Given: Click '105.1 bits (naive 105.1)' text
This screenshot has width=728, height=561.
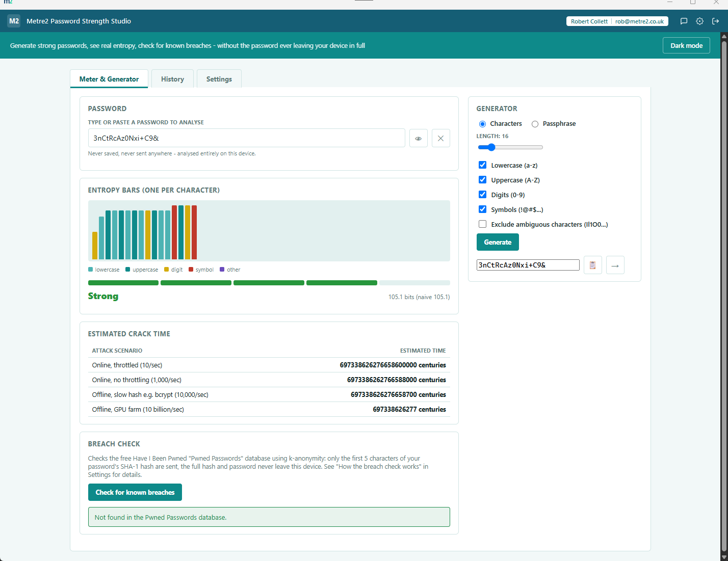Looking at the screenshot, I should 419,297.
